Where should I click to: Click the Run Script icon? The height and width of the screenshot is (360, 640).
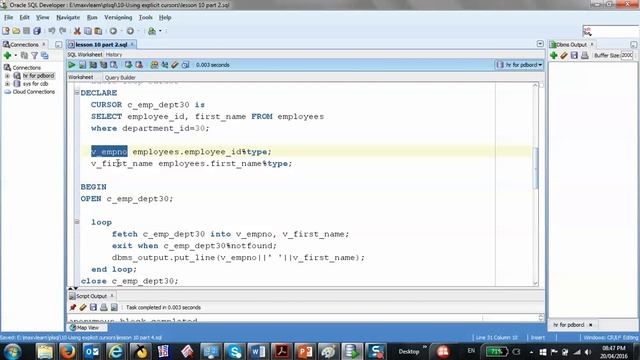82,65
